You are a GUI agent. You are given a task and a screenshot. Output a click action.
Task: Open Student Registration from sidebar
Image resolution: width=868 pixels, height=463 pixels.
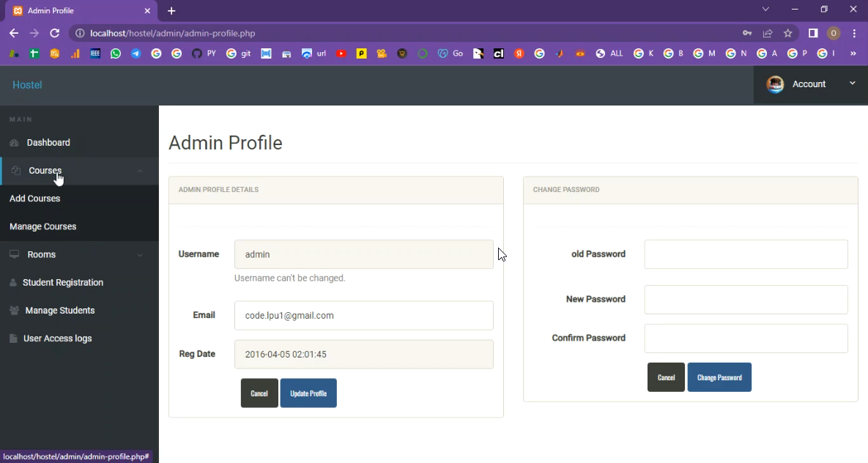[63, 283]
